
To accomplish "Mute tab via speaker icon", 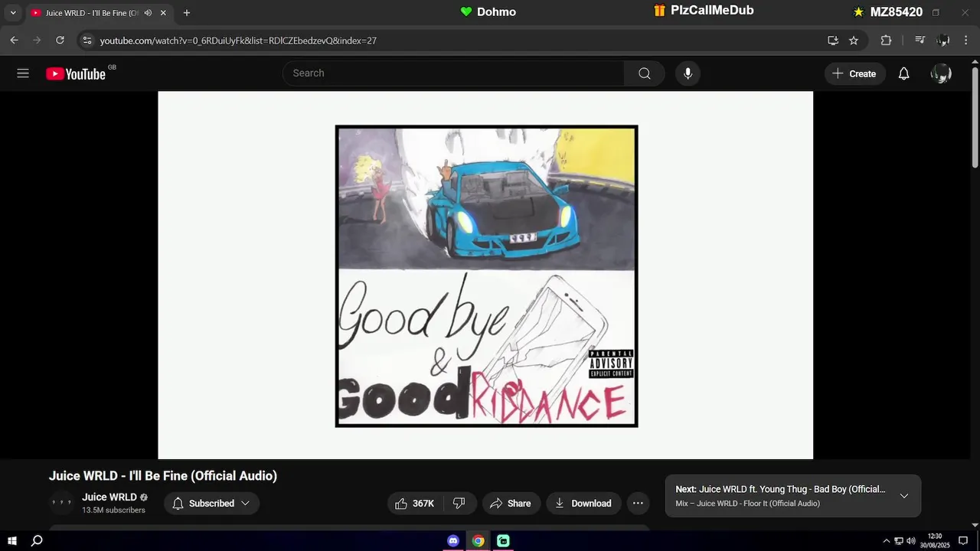I will (x=148, y=13).
